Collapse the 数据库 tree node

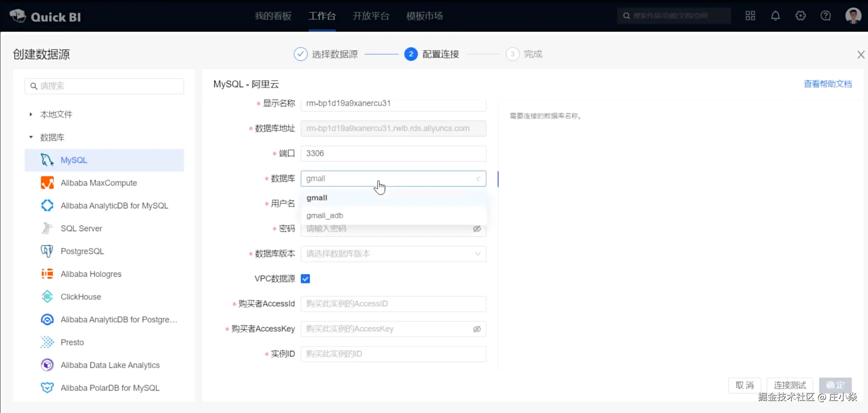tap(31, 137)
